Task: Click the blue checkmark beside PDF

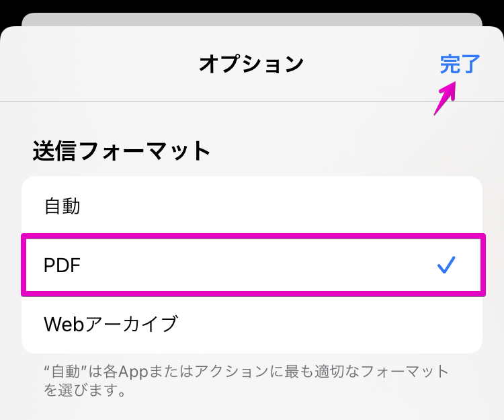Action: pyautogui.click(x=446, y=265)
